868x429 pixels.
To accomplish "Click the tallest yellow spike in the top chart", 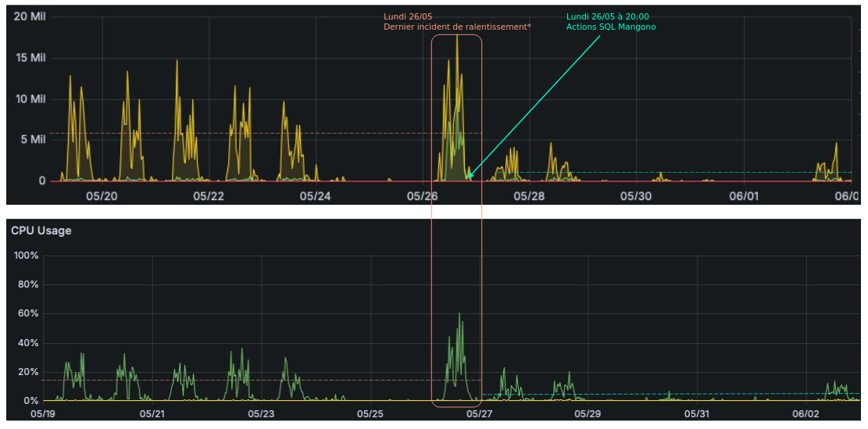I will click(x=457, y=36).
